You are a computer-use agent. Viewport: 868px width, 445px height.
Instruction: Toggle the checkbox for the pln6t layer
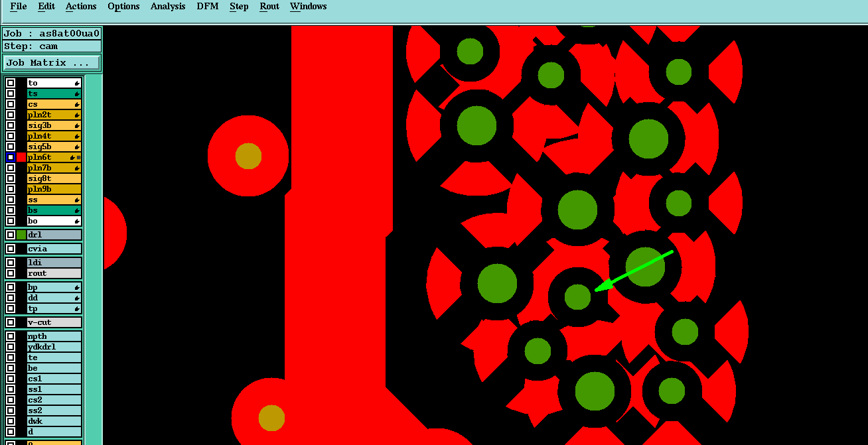[x=11, y=157]
